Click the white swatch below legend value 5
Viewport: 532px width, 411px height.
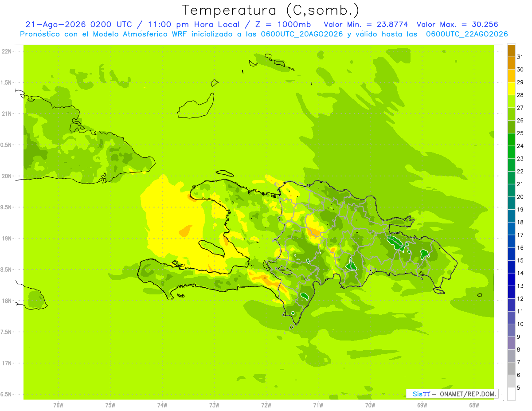(511, 394)
